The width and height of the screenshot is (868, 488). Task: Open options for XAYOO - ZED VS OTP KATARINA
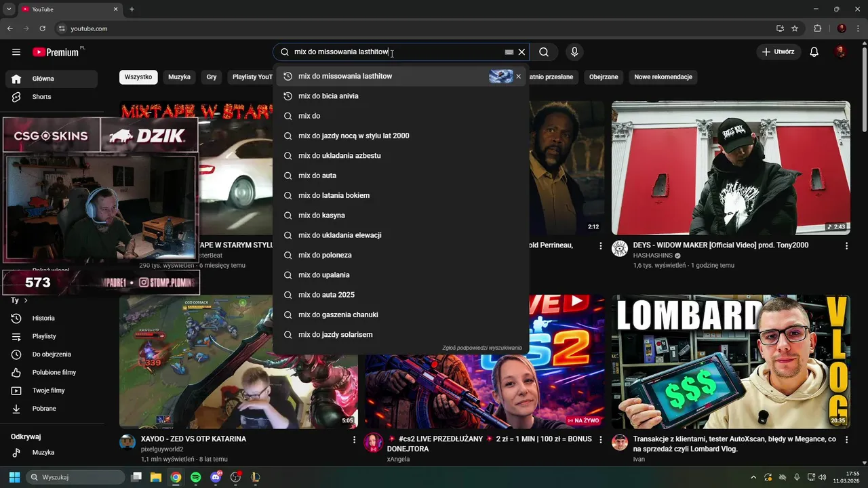click(354, 440)
